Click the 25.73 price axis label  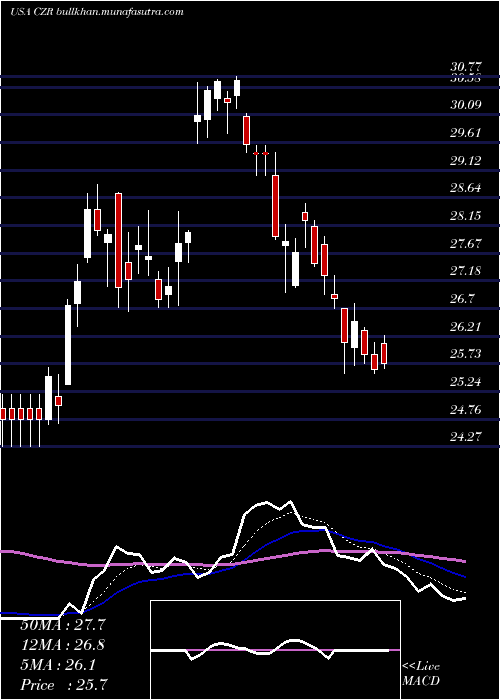click(466, 354)
